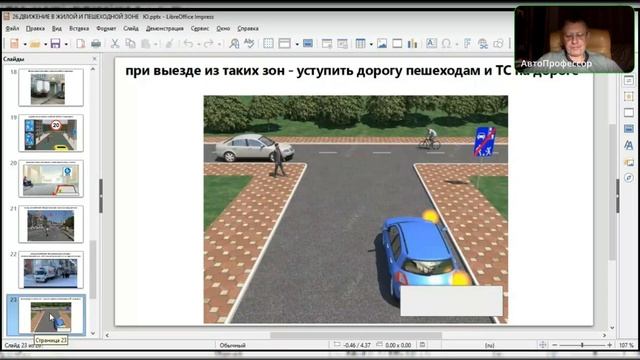Click the Insert Audio or Video icon
The height and width of the screenshot is (360, 640).
[397, 43]
